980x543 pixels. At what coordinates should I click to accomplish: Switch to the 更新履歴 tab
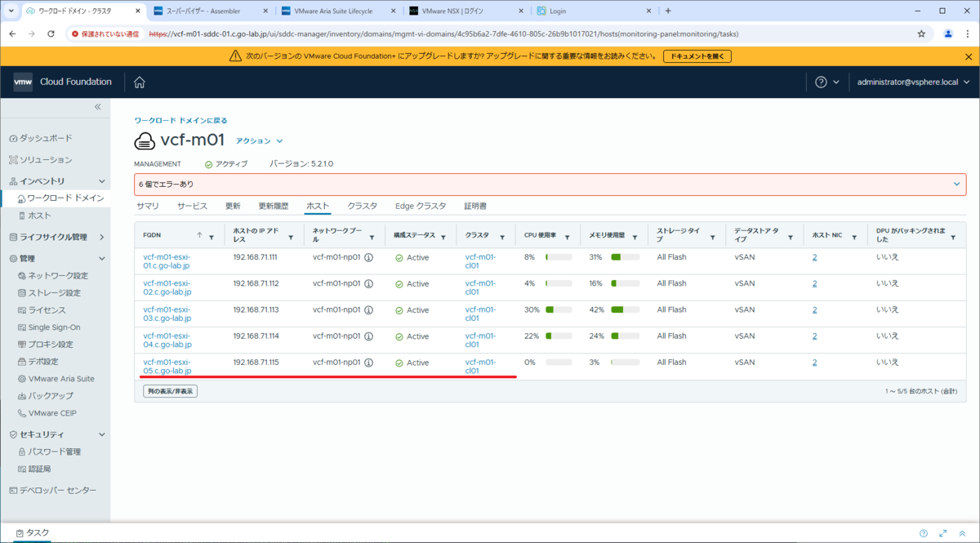274,207
